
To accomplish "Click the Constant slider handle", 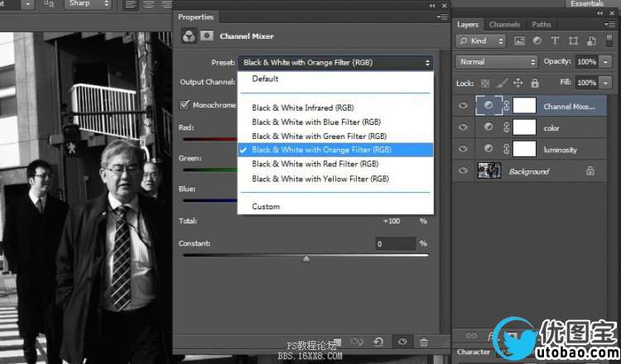I will pyautogui.click(x=306, y=259).
